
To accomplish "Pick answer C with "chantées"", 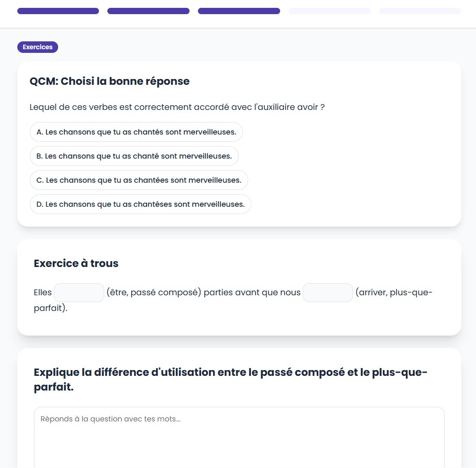I will pos(139,180).
